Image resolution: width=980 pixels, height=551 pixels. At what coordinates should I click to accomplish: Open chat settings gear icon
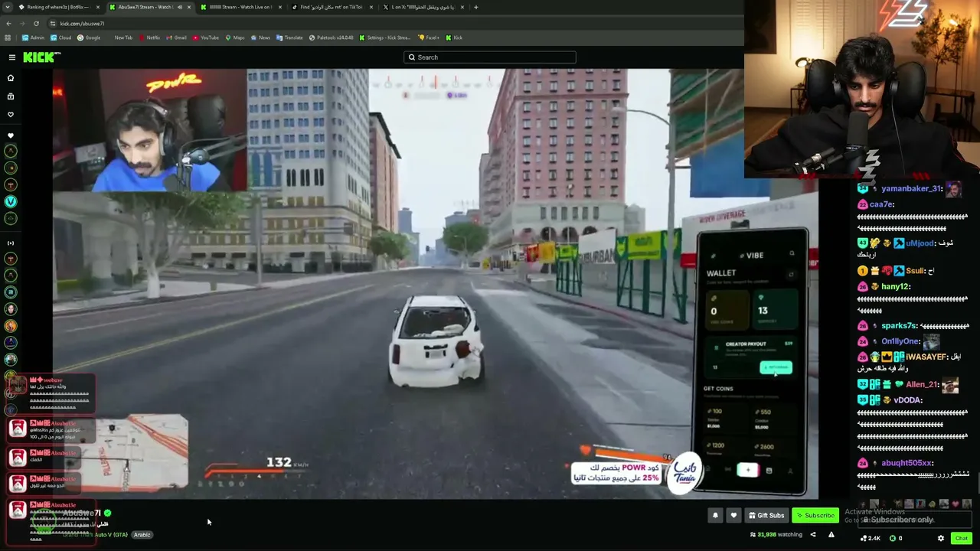(941, 538)
